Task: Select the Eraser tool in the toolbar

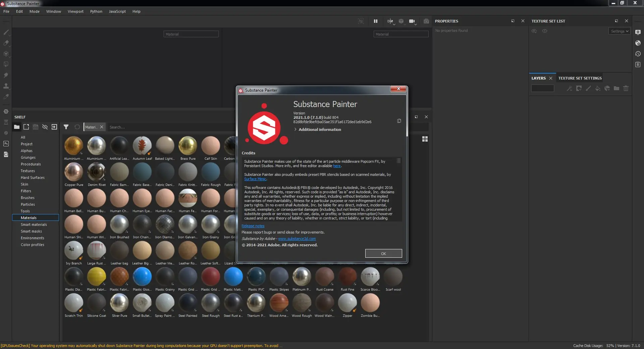Action: click(x=6, y=43)
